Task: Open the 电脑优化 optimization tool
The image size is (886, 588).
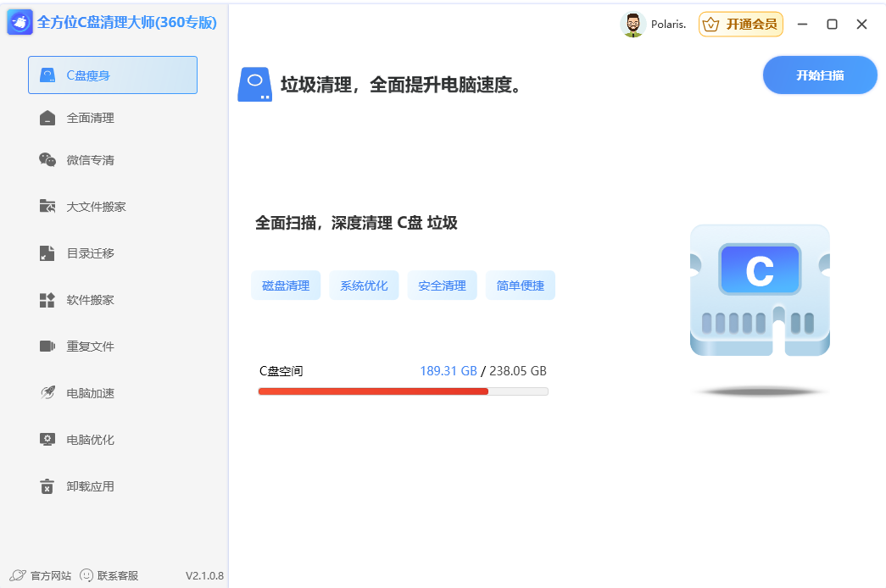Action: pyautogui.click(x=48, y=439)
